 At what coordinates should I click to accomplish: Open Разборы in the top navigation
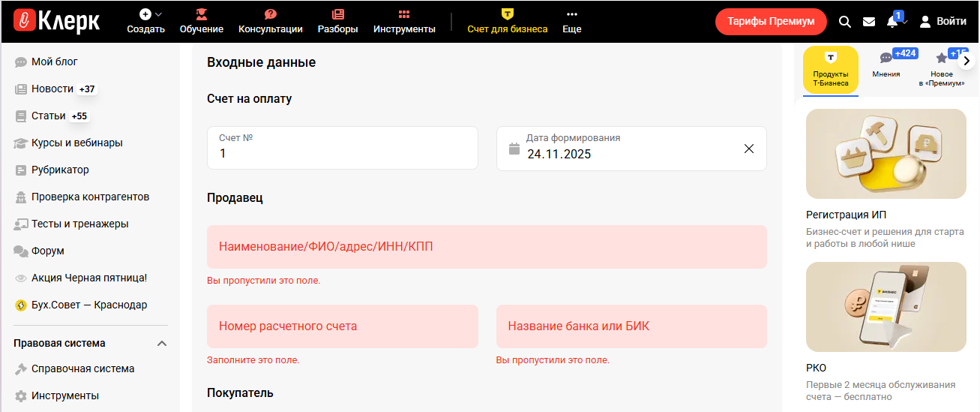click(337, 22)
